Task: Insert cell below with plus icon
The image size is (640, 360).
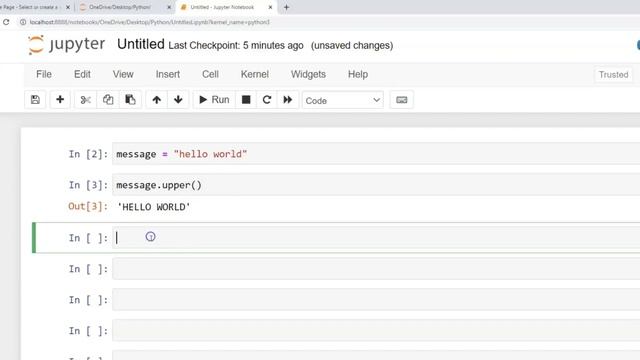Action: (x=60, y=100)
